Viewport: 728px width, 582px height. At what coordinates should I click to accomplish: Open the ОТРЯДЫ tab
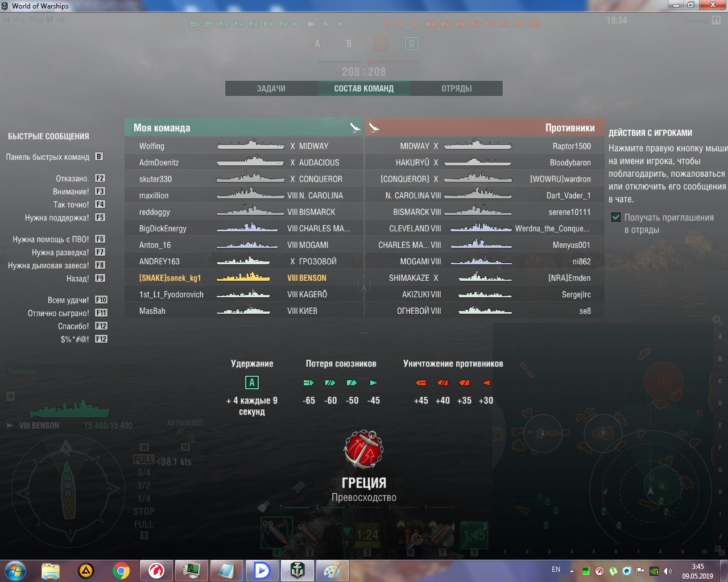pos(456,88)
